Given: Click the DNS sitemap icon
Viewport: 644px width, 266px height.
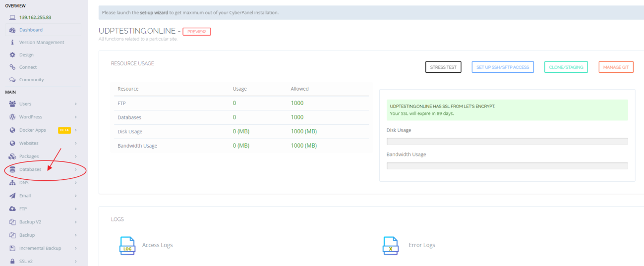Looking at the screenshot, I should click(x=12, y=182).
